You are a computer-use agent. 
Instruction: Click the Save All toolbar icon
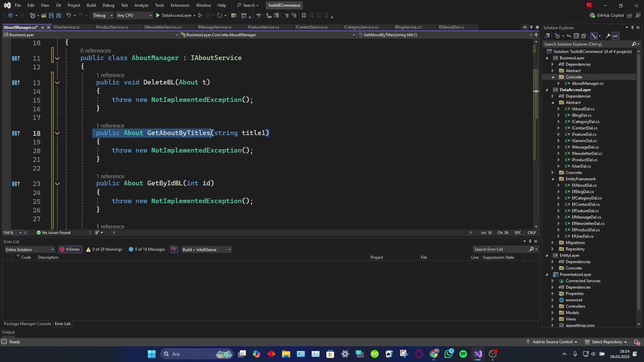[58, 15]
